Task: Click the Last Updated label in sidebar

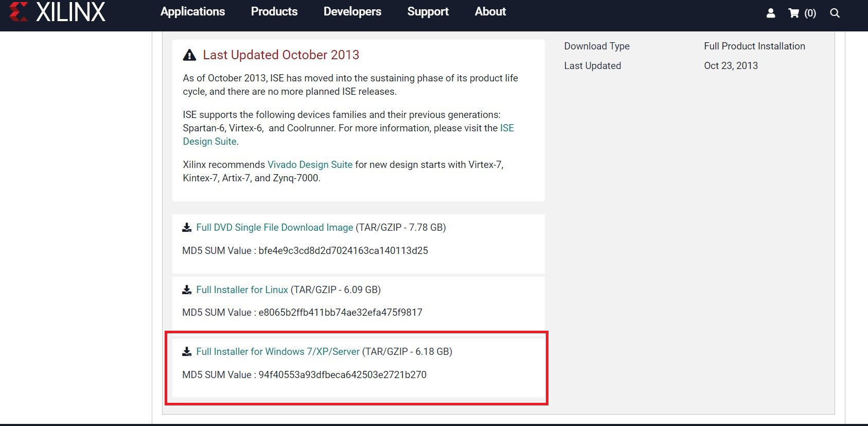Action: click(x=592, y=65)
